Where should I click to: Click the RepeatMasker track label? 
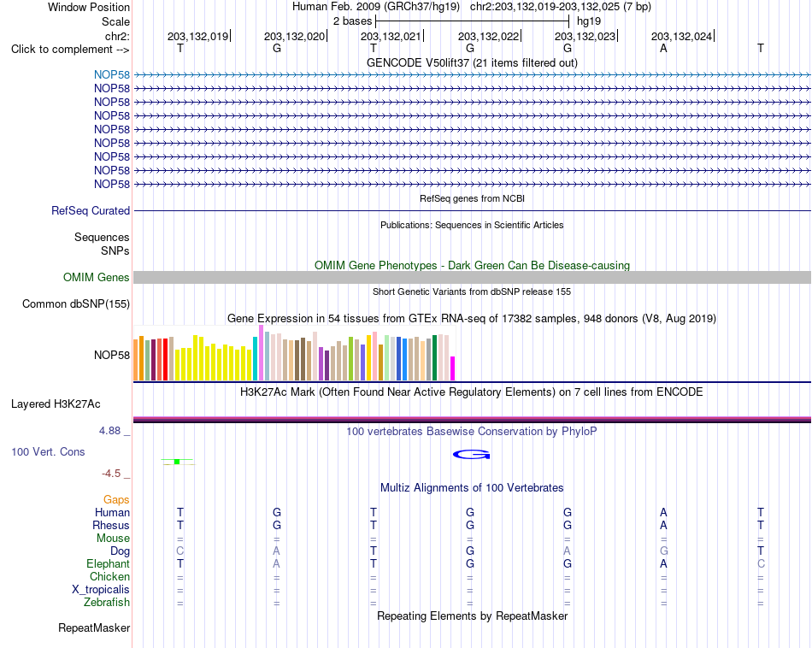pos(94,627)
